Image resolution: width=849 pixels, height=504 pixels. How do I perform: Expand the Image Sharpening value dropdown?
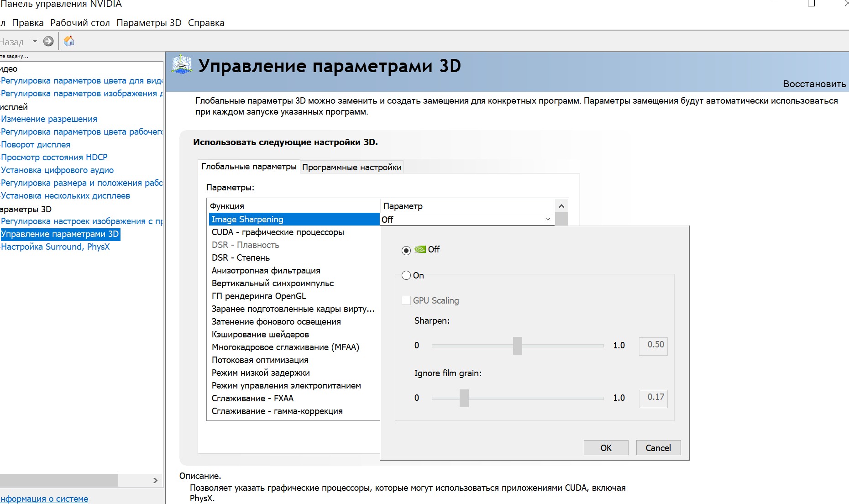pyautogui.click(x=547, y=220)
